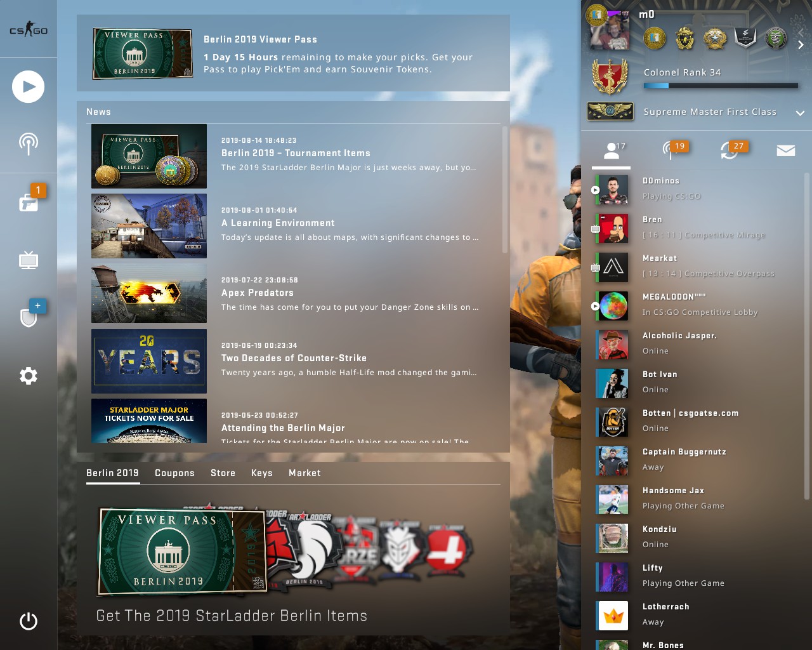Click the m0 player name

[646, 14]
